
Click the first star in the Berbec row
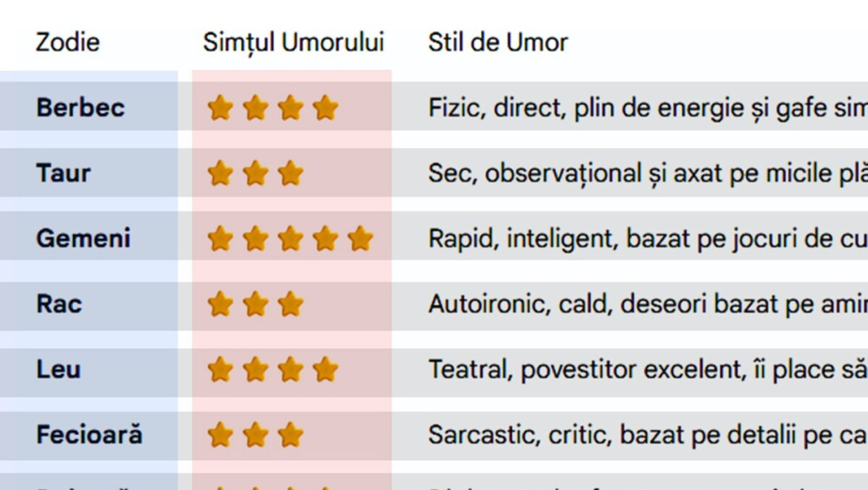click(x=220, y=108)
